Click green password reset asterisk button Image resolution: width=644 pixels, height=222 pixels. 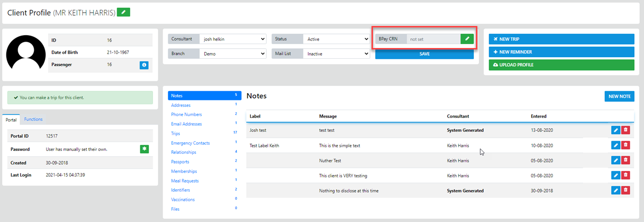click(144, 149)
